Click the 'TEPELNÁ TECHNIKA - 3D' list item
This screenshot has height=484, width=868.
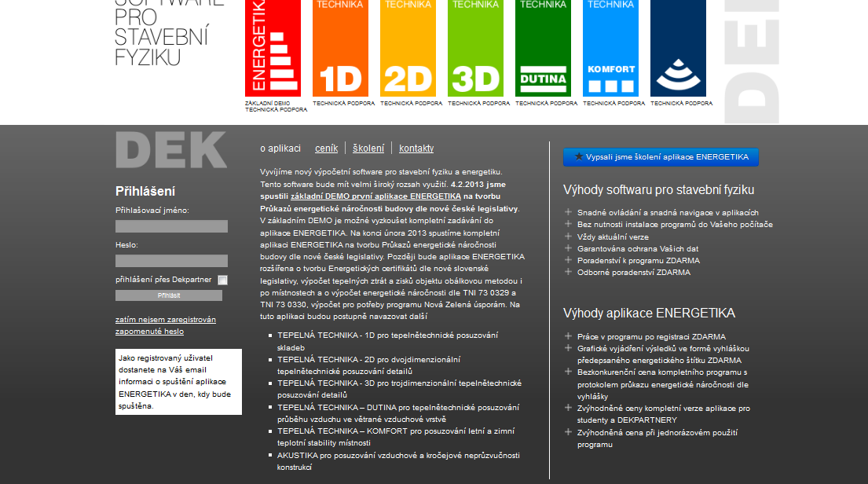[x=399, y=389]
